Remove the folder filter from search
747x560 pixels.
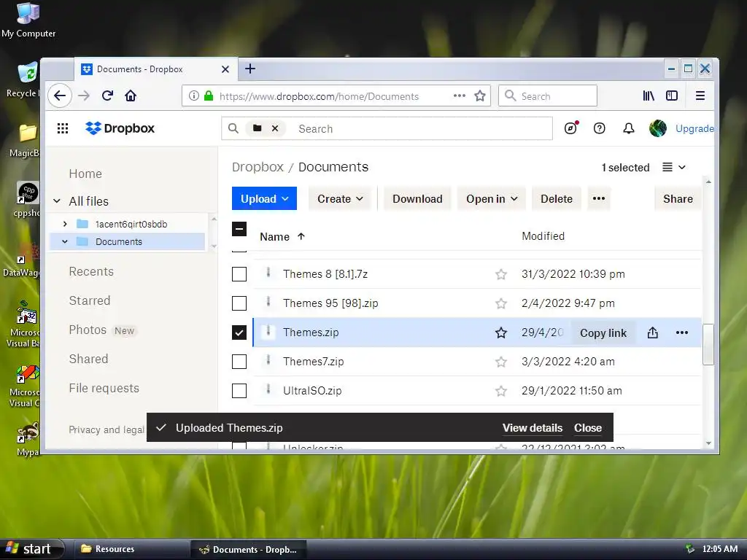tap(275, 128)
